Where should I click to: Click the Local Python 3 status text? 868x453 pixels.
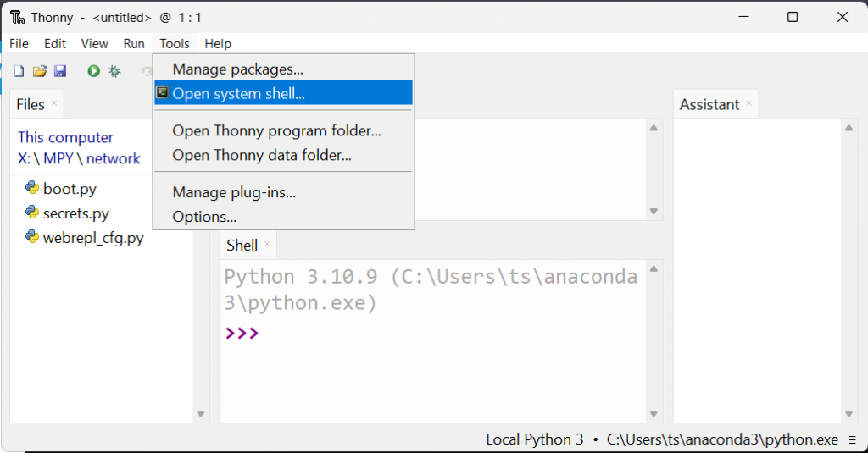click(x=534, y=439)
